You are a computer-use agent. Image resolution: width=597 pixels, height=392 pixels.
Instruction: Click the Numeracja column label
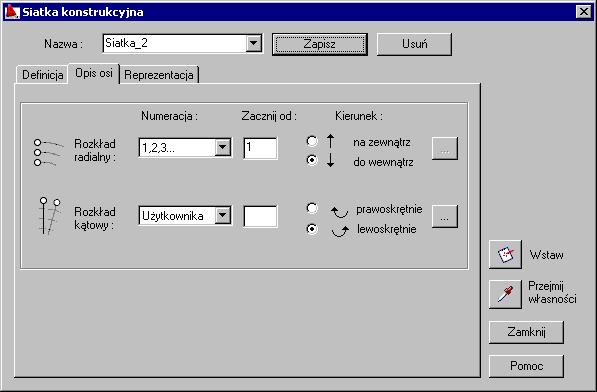click(169, 116)
